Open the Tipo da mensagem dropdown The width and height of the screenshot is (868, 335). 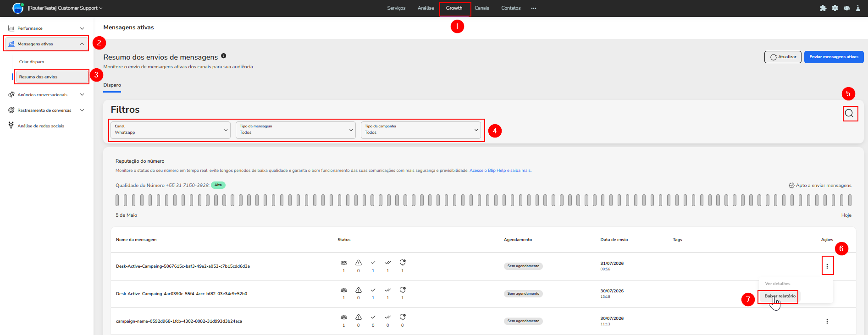click(x=296, y=130)
